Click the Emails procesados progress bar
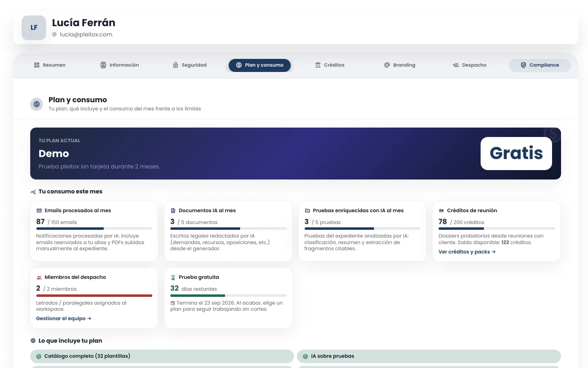This screenshot has height=368, width=588. [x=94, y=229]
